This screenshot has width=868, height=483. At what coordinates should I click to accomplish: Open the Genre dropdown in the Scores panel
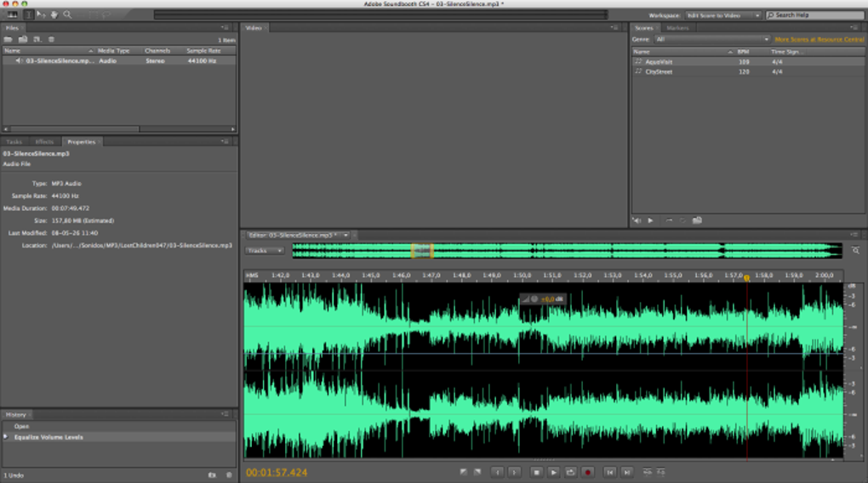pyautogui.click(x=711, y=39)
